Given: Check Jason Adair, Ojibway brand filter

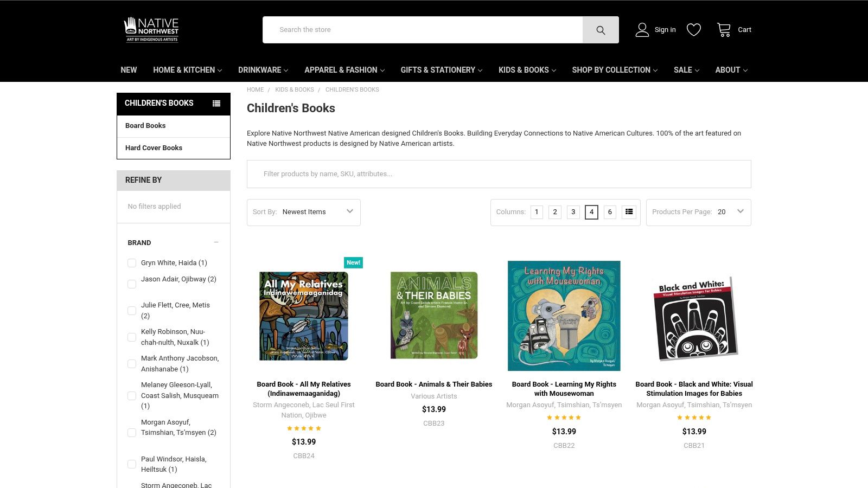Looking at the screenshot, I should [132, 284].
